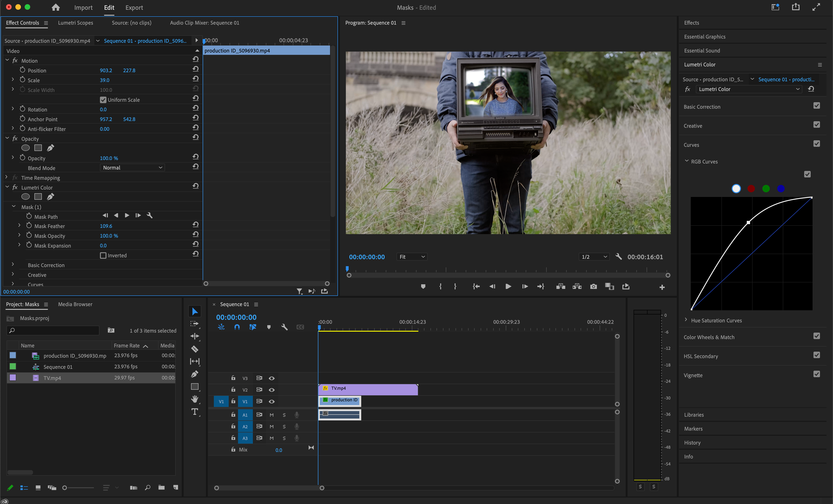Switch to the Lumetri Scopes tab
Viewport: 833px width, 504px height.
(x=75, y=23)
